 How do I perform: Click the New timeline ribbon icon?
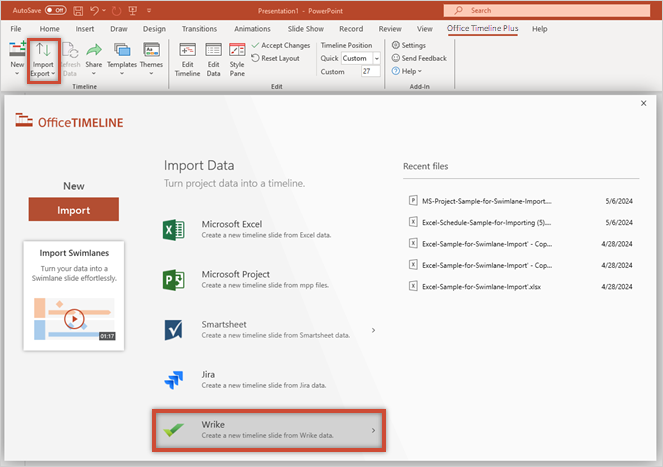tap(17, 49)
